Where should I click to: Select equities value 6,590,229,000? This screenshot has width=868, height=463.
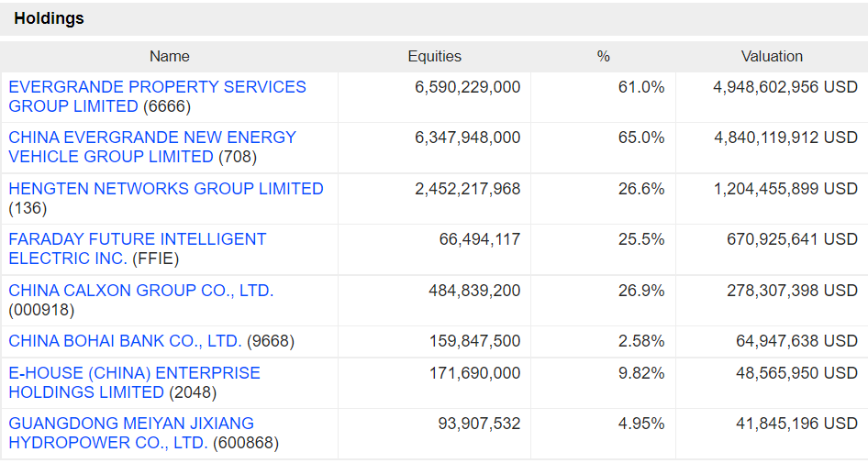coord(468,87)
